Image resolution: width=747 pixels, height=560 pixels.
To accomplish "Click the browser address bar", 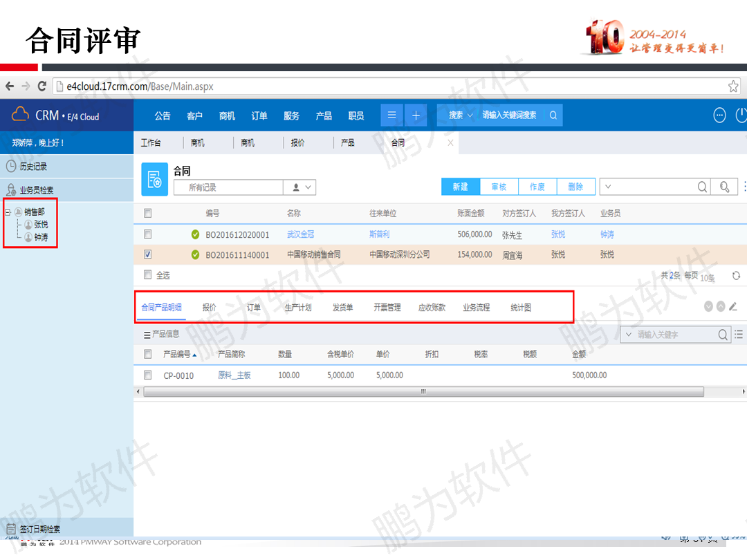I will (x=396, y=86).
